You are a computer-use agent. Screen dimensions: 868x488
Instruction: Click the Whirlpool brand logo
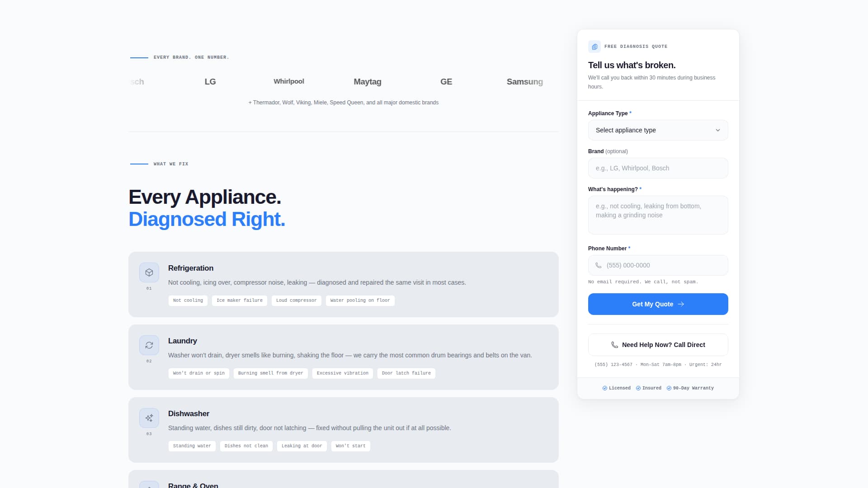pos(289,81)
